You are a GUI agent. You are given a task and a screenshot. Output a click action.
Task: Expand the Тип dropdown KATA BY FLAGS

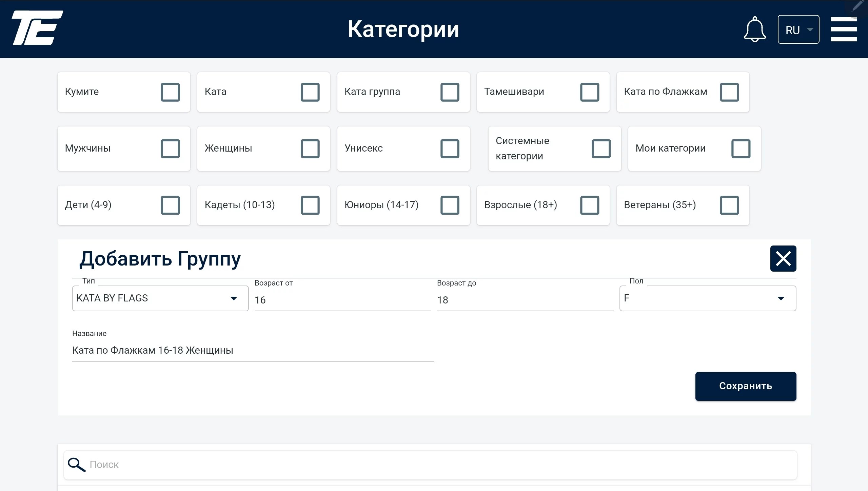[x=160, y=298]
